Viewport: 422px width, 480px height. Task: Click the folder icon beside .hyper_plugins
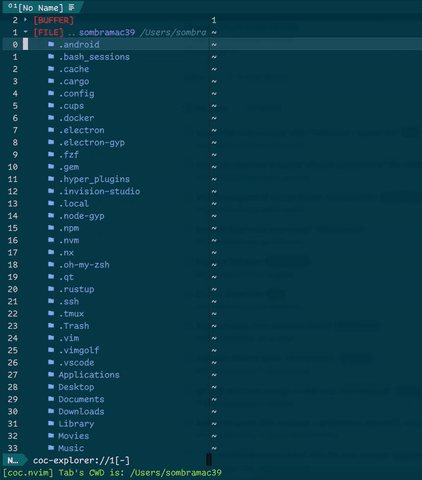click(x=51, y=179)
